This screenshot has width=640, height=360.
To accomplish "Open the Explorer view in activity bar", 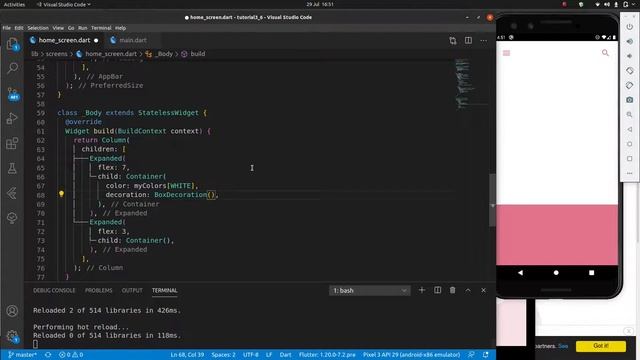I will [x=12, y=44].
